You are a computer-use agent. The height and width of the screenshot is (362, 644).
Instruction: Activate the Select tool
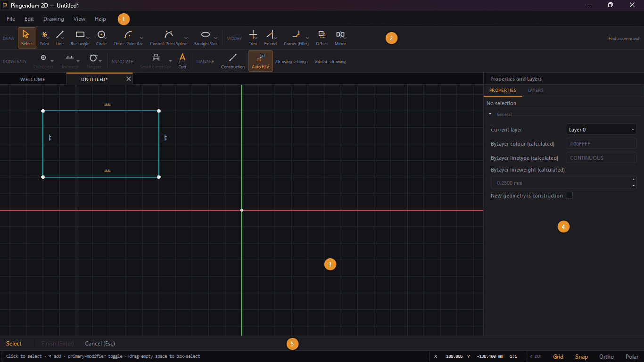coord(27,38)
